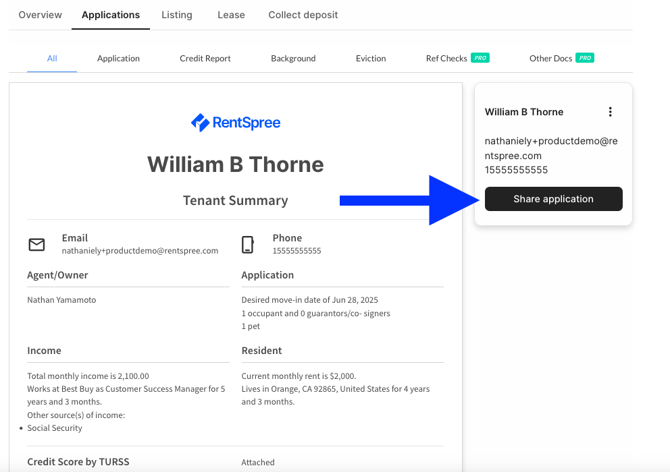
Task: Click the Attached label
Action: click(258, 462)
